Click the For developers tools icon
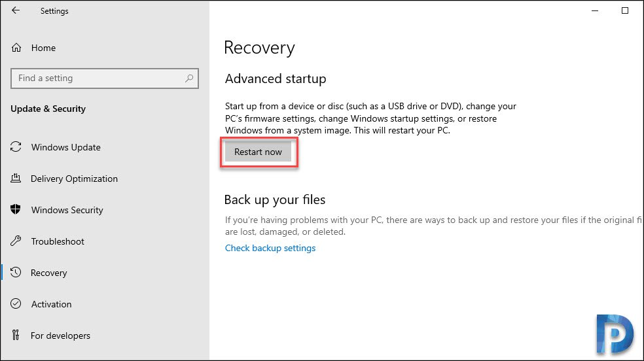 (16, 335)
